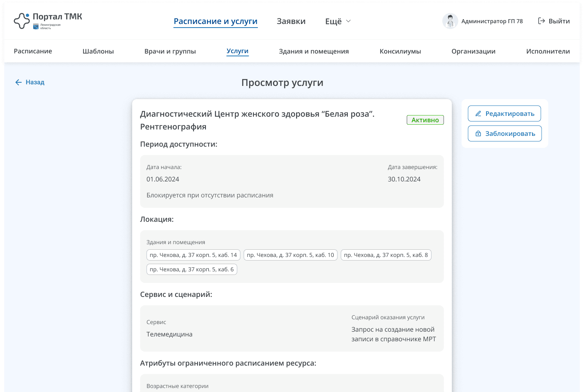
Task: Select the каб. 14 location chip
Action: (x=193, y=255)
